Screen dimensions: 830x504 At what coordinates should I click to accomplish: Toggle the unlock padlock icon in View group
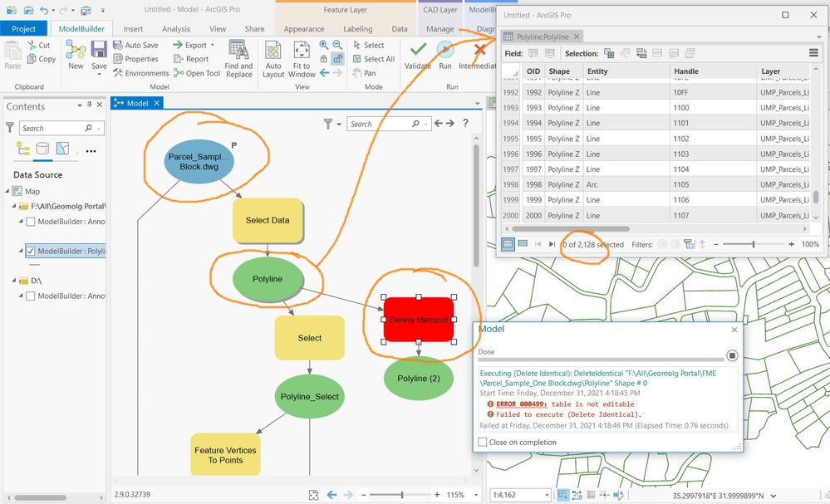tap(337, 59)
